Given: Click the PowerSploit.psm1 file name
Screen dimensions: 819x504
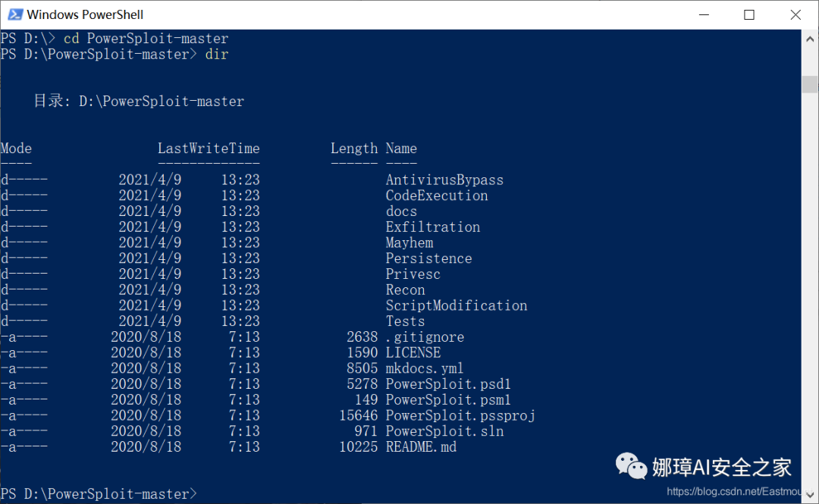Looking at the screenshot, I should (x=448, y=399).
